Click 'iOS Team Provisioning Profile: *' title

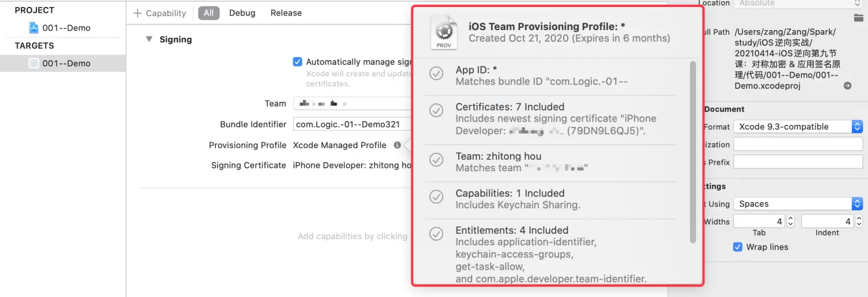pos(547,26)
